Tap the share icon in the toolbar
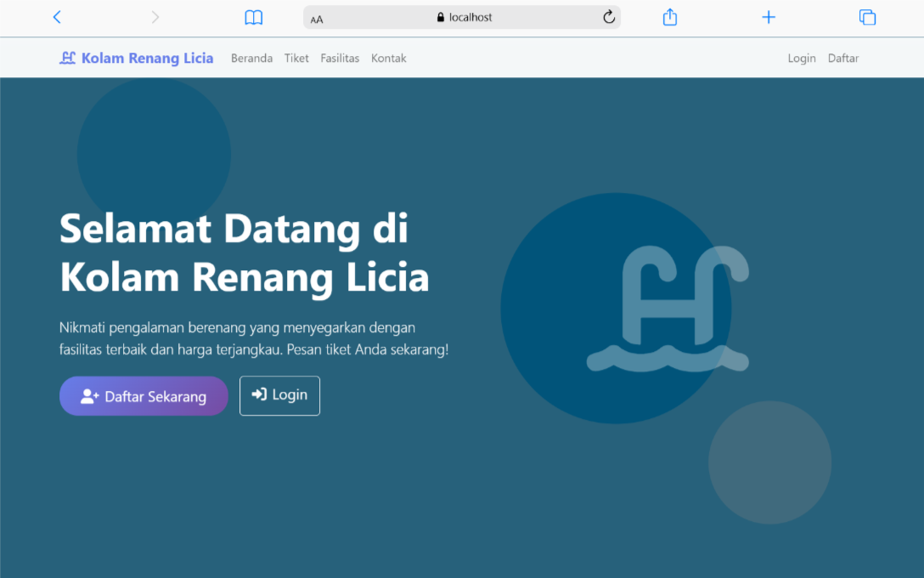924x578 pixels. click(x=670, y=17)
